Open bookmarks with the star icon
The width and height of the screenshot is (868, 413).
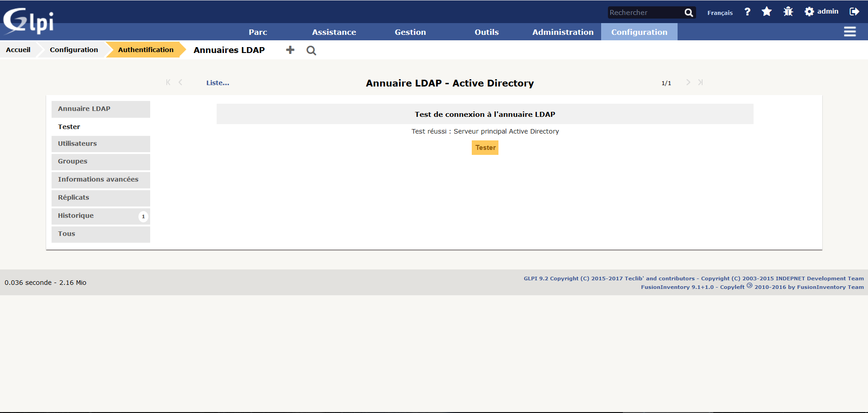coord(767,12)
